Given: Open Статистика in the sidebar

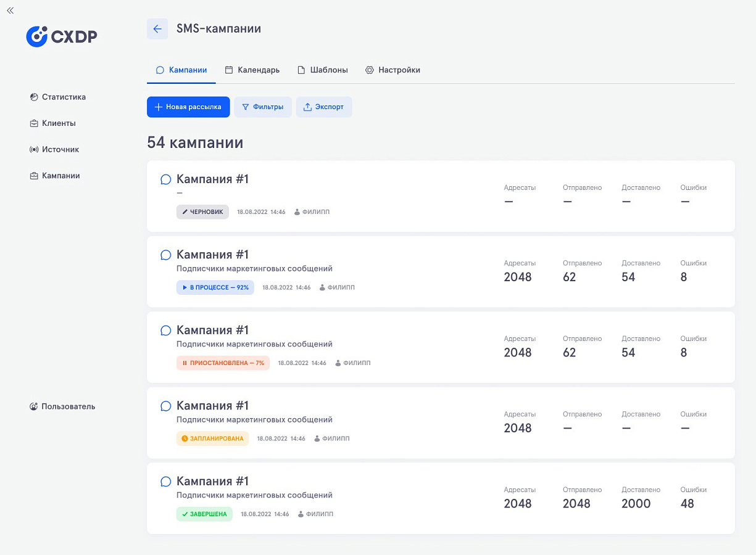Looking at the screenshot, I should click(x=58, y=97).
